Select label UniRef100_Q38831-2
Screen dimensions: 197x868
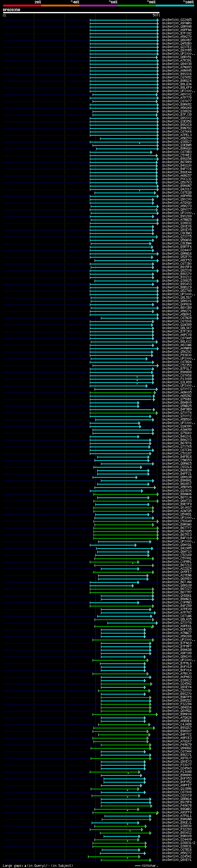[x=179, y=843]
